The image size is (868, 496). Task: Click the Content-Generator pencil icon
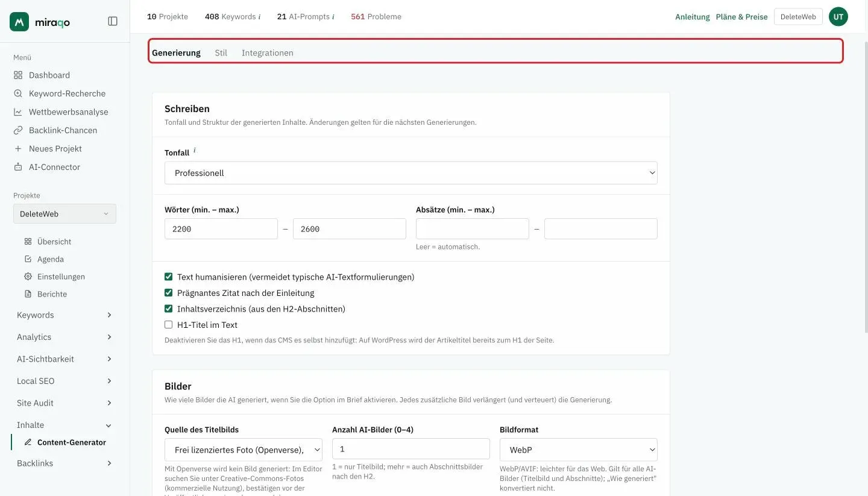[28, 442]
